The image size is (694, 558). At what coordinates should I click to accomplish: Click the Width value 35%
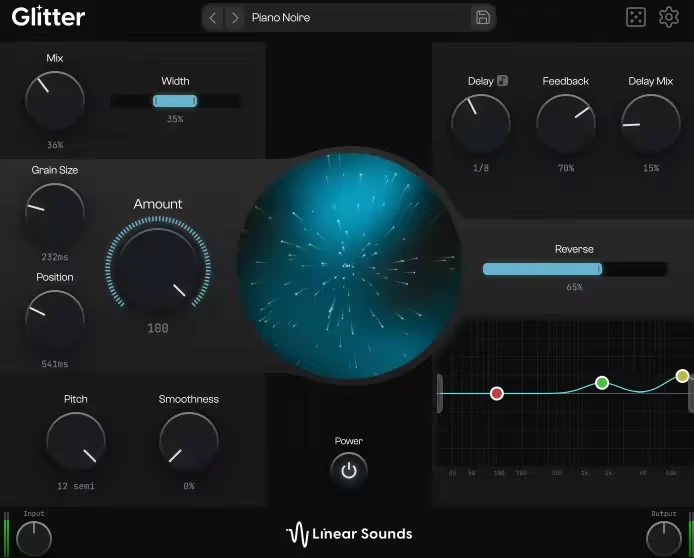(x=175, y=119)
